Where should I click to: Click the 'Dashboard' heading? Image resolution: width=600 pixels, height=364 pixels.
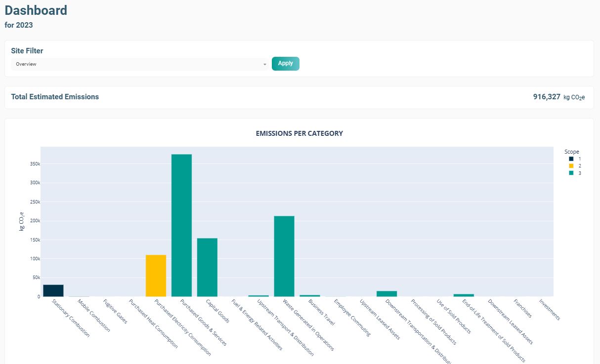tap(36, 10)
